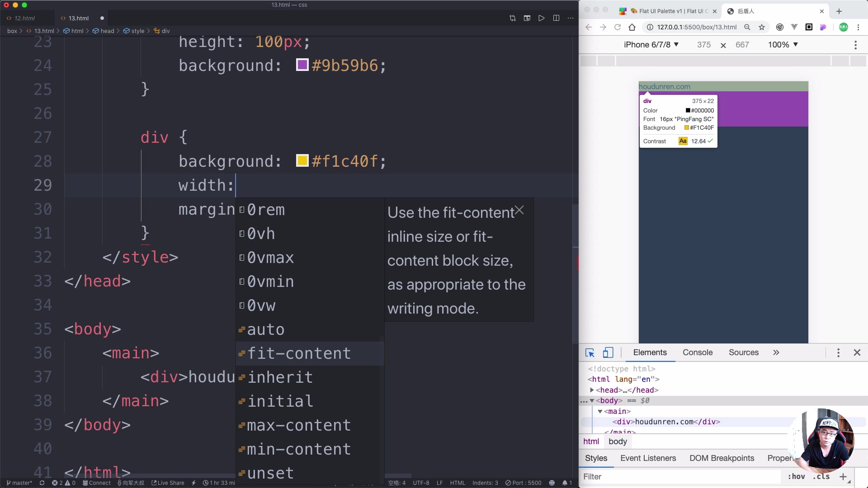Open the browser home page icon
The image size is (868, 488).
(632, 27)
